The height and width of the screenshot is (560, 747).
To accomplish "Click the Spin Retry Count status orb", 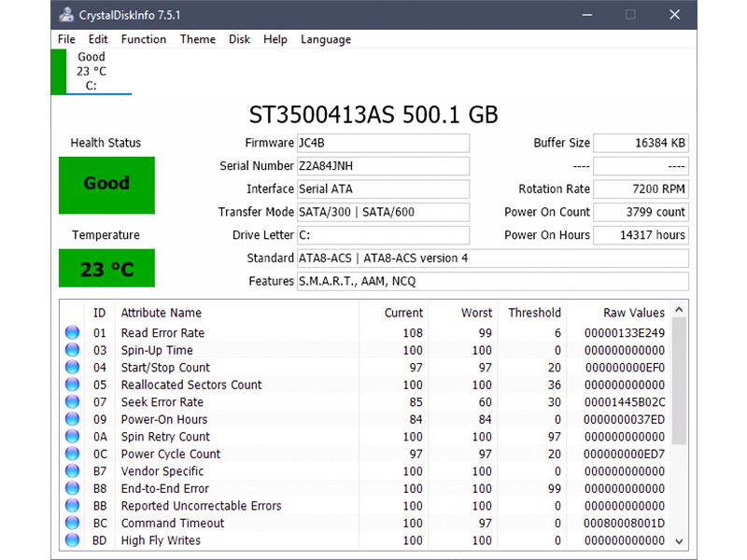I will [x=73, y=437].
